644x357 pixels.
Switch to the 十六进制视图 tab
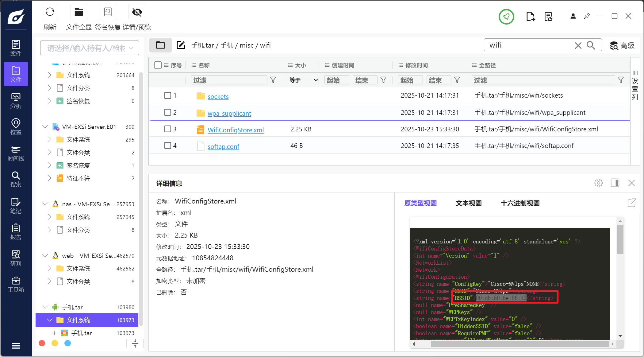point(520,203)
